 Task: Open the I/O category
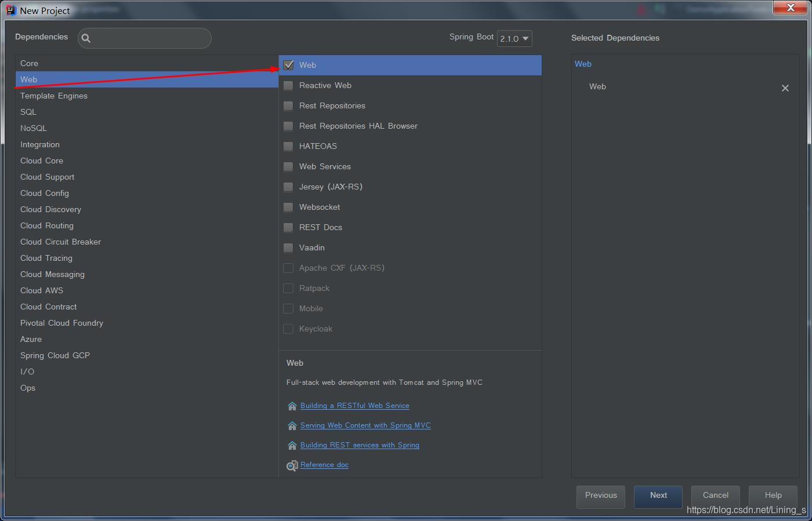[x=147, y=371]
